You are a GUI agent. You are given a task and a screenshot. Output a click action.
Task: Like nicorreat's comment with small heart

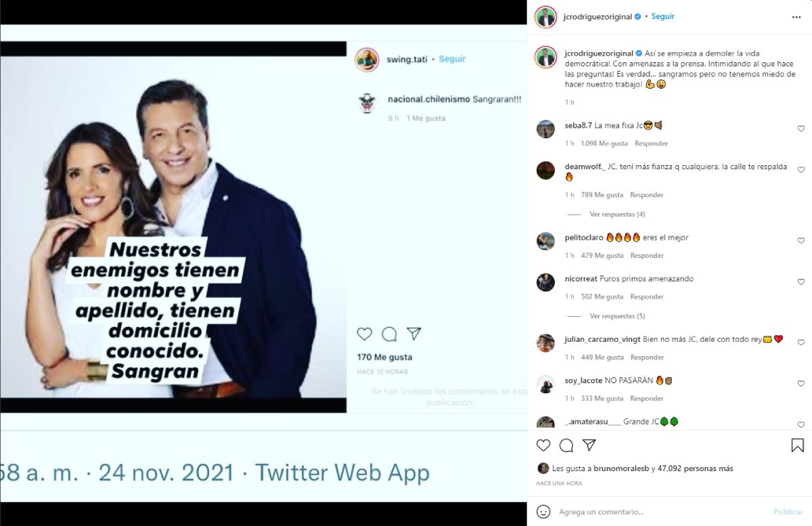pyautogui.click(x=801, y=282)
